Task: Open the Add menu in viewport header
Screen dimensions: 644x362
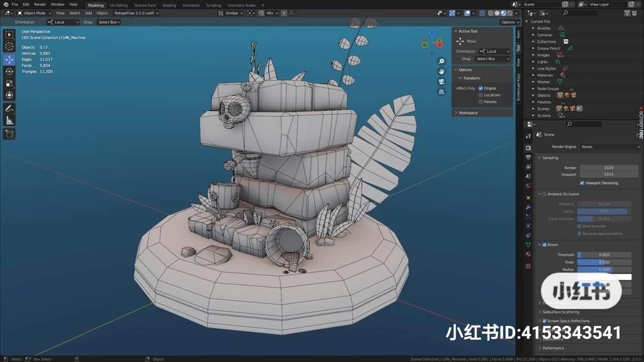Action: (x=88, y=13)
